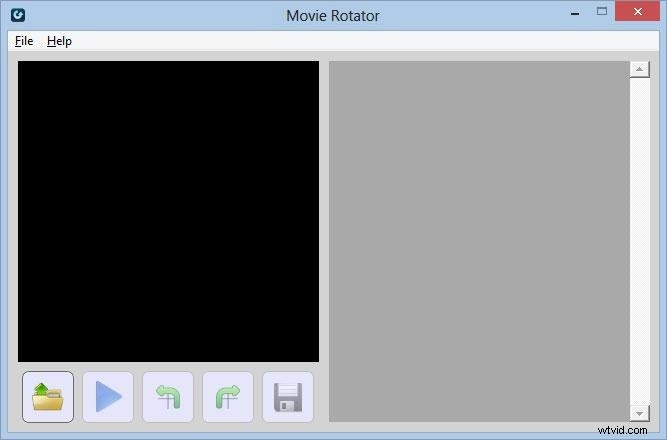Image resolution: width=667 pixels, height=440 pixels.
Task: Click the scrollbar down arrow
Action: [x=639, y=413]
